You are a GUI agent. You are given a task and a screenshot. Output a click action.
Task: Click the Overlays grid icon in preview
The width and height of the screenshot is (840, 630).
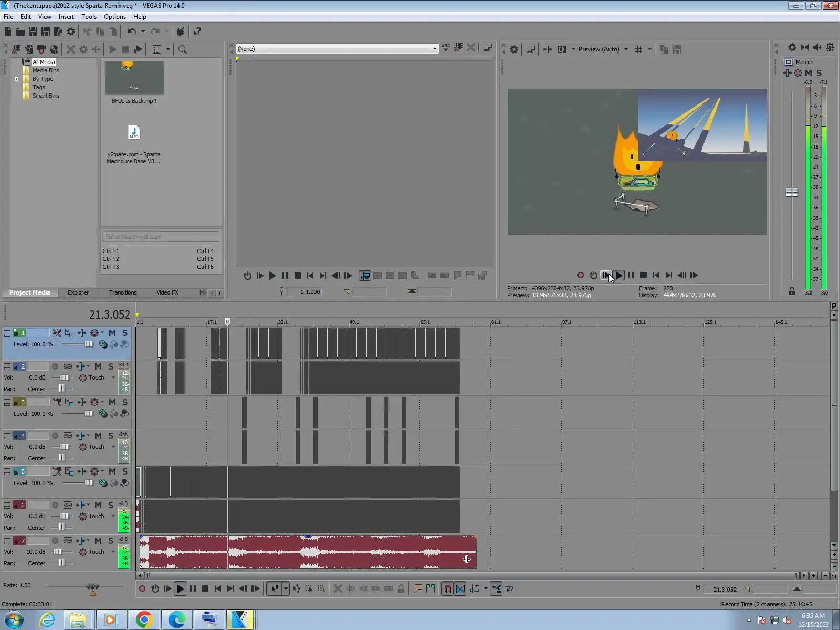click(638, 49)
